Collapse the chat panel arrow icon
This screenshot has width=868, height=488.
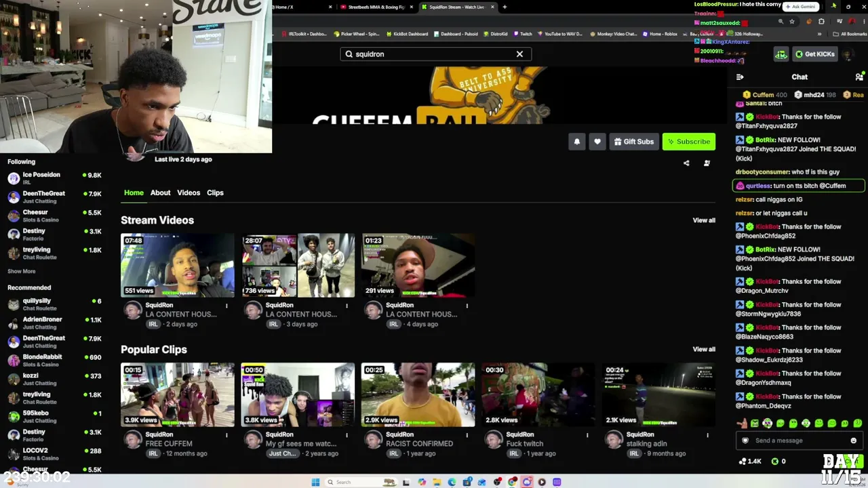coord(740,77)
